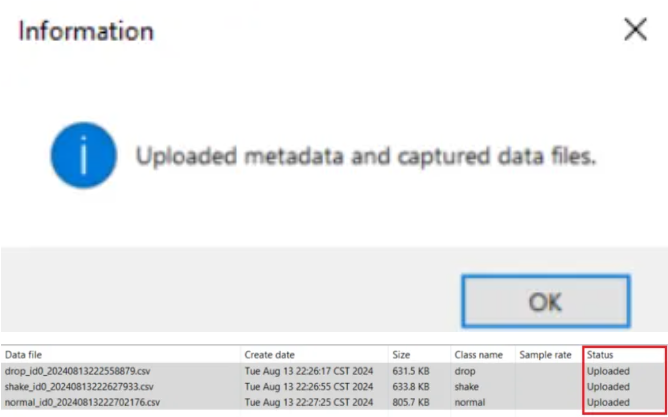Screen dimensions: 668x417
Task: Click the OK button
Action: [546, 302]
